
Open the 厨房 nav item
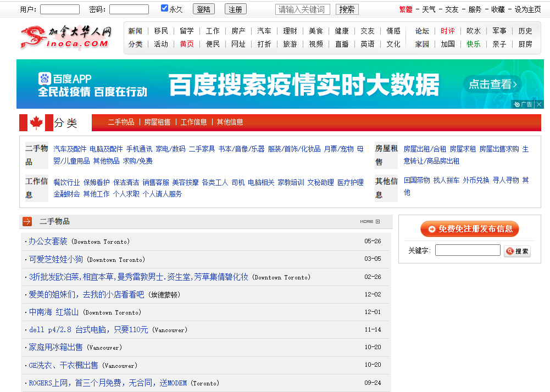coord(525,44)
